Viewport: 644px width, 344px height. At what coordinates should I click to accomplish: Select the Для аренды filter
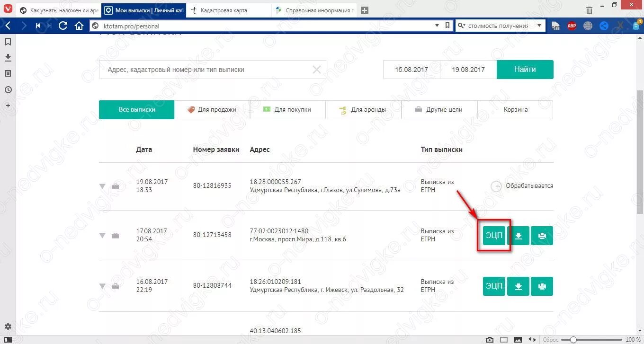pos(364,110)
